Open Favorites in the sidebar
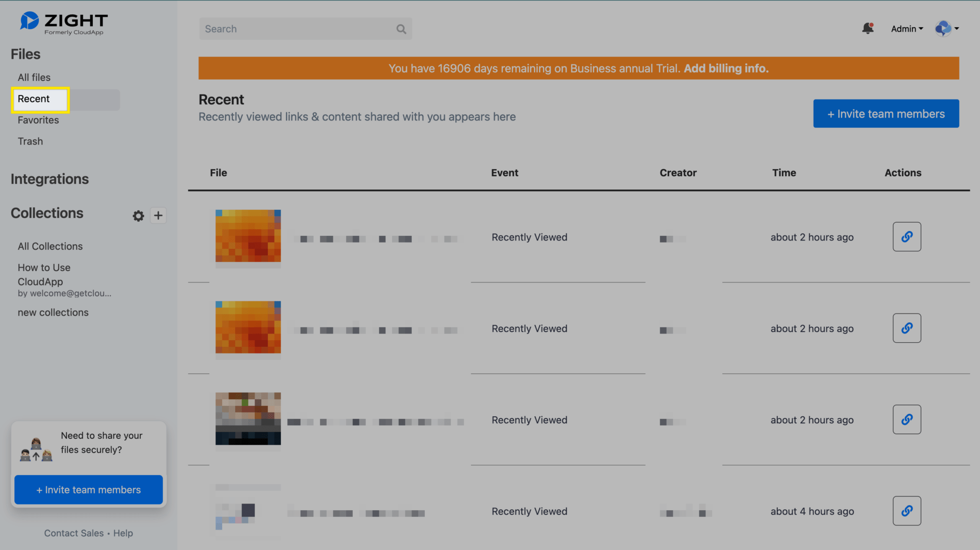 tap(38, 121)
